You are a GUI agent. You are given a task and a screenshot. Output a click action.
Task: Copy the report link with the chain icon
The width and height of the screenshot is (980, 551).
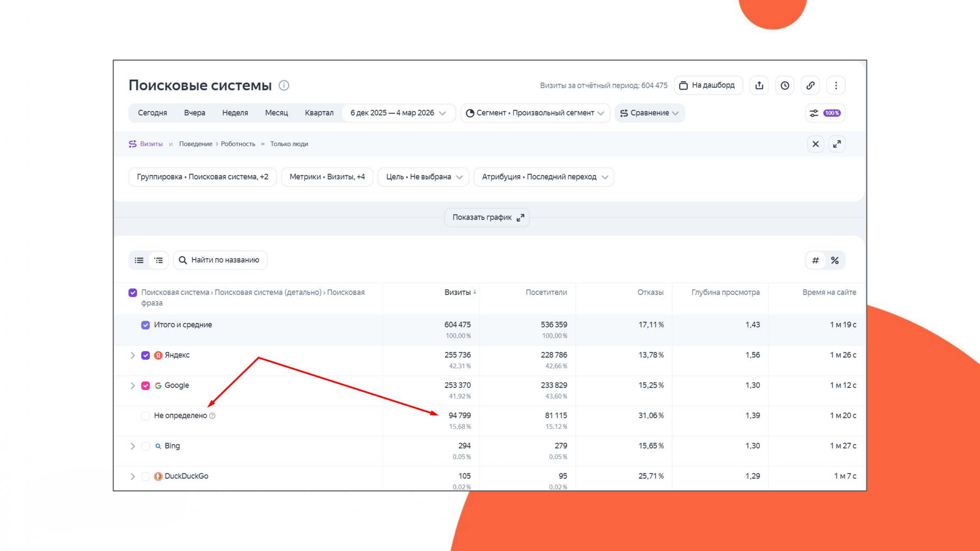pyautogui.click(x=810, y=85)
